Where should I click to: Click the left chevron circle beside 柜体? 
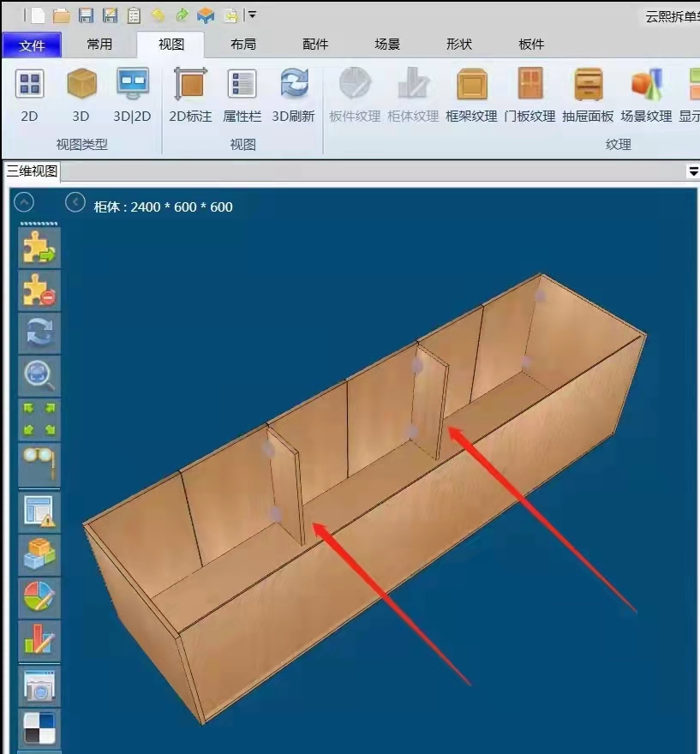pyautogui.click(x=75, y=202)
